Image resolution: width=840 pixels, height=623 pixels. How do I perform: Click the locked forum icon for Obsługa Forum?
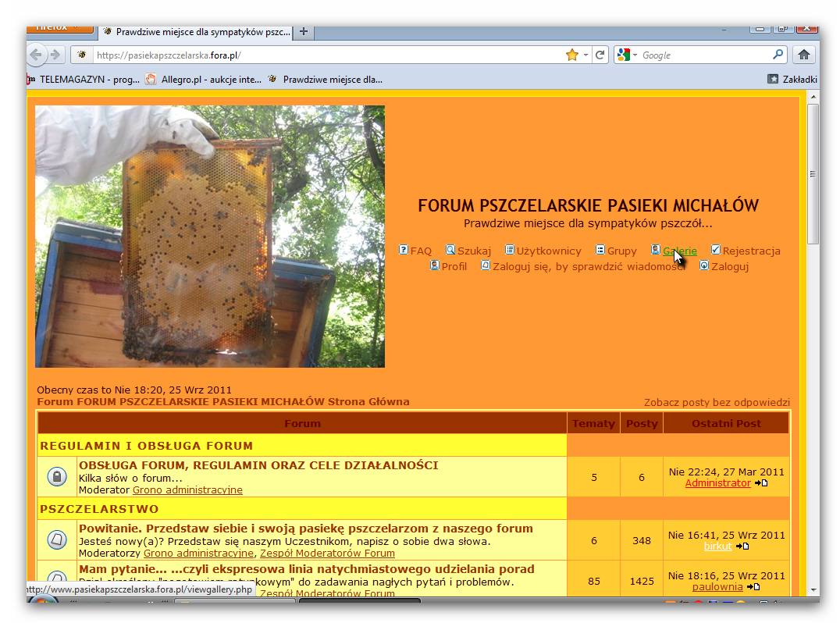click(x=57, y=476)
